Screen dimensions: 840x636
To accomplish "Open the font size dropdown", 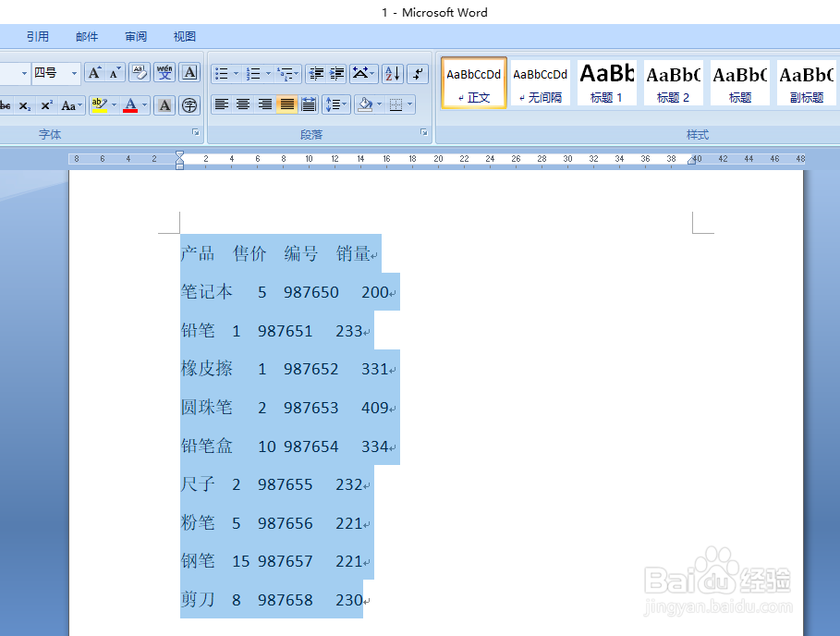I will click(74, 71).
